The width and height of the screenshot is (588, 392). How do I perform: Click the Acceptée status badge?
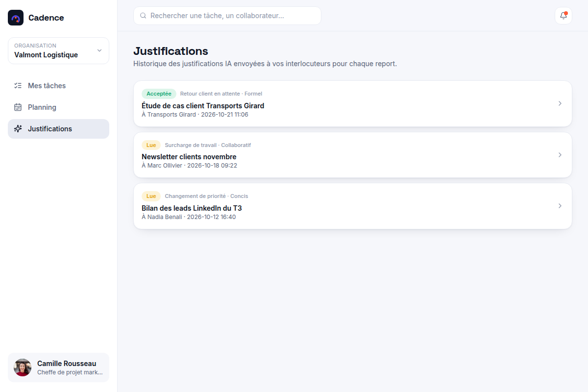click(159, 94)
